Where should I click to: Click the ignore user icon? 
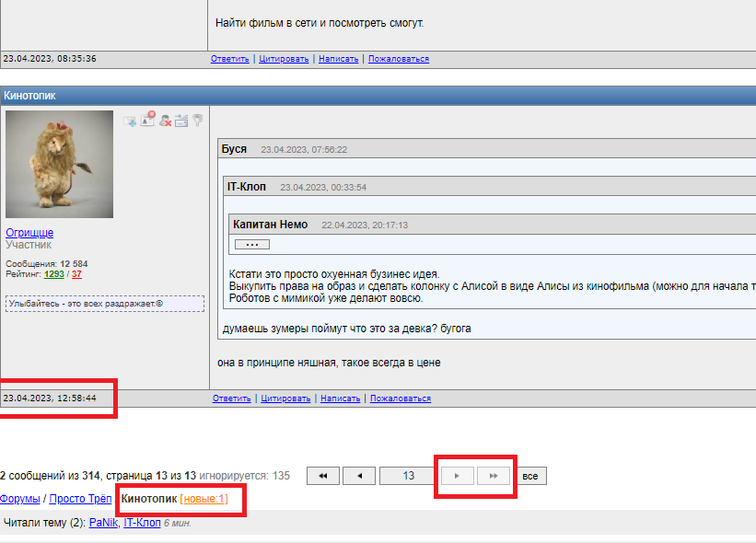(165, 121)
